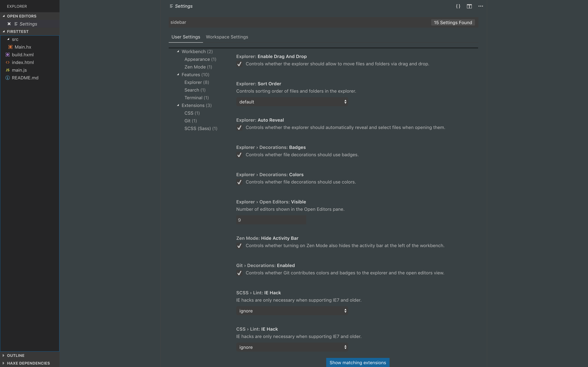This screenshot has width=588, height=367.
Task: Open the Explorer Sort Order dropdown
Action: [x=292, y=102]
